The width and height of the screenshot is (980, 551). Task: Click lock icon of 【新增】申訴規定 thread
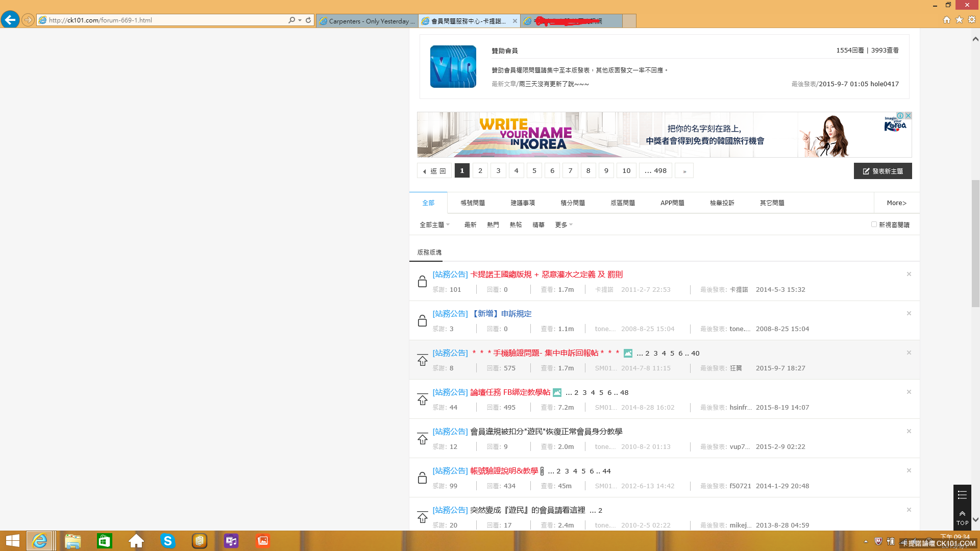click(x=422, y=320)
